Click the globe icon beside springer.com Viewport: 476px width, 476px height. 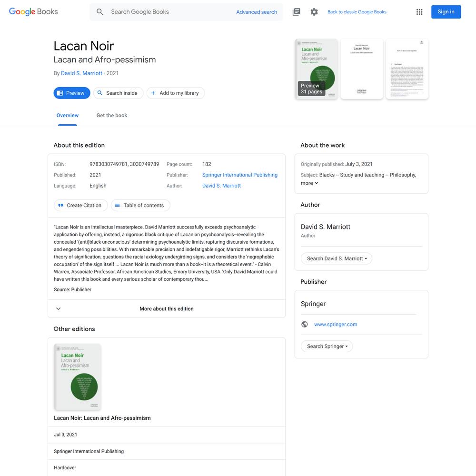305,324
